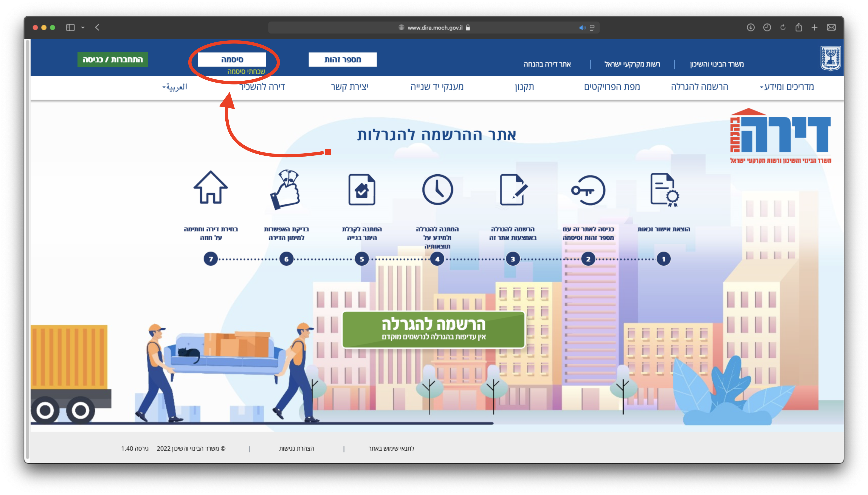The image size is (868, 495).
Task: Click the clock waiting icon
Action: [438, 189]
